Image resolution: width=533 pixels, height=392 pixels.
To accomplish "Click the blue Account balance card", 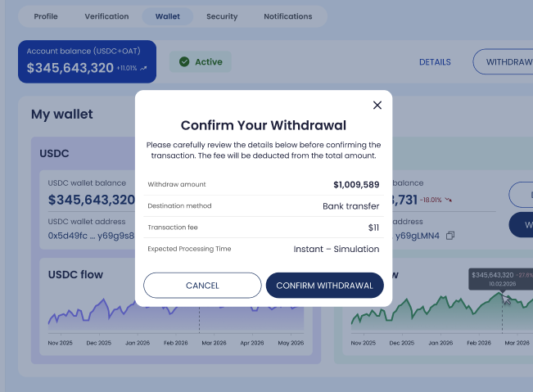I will [x=87, y=61].
